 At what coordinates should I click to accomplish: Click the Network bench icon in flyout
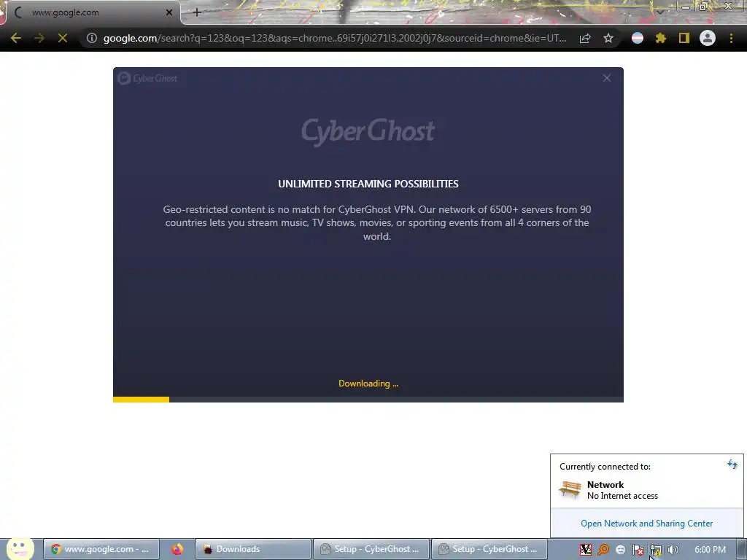(570, 489)
